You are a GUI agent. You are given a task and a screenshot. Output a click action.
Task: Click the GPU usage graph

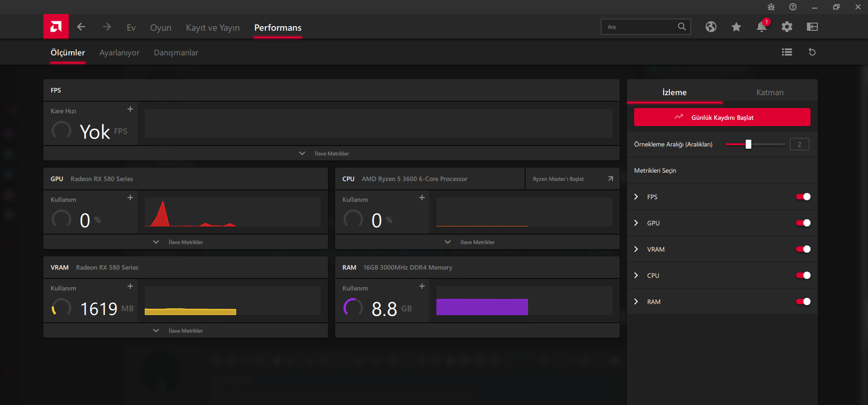pos(232,212)
